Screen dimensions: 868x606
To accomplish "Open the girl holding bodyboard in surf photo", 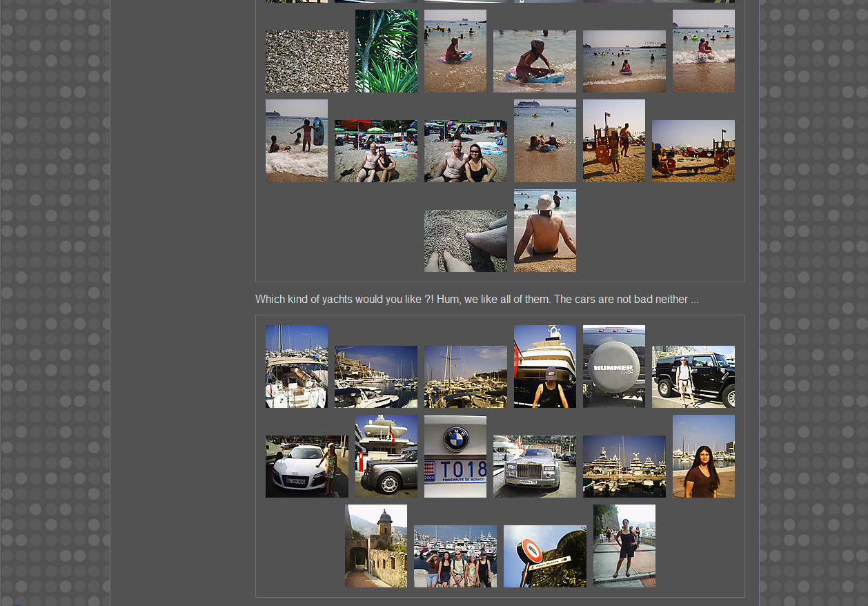I will (x=296, y=141).
